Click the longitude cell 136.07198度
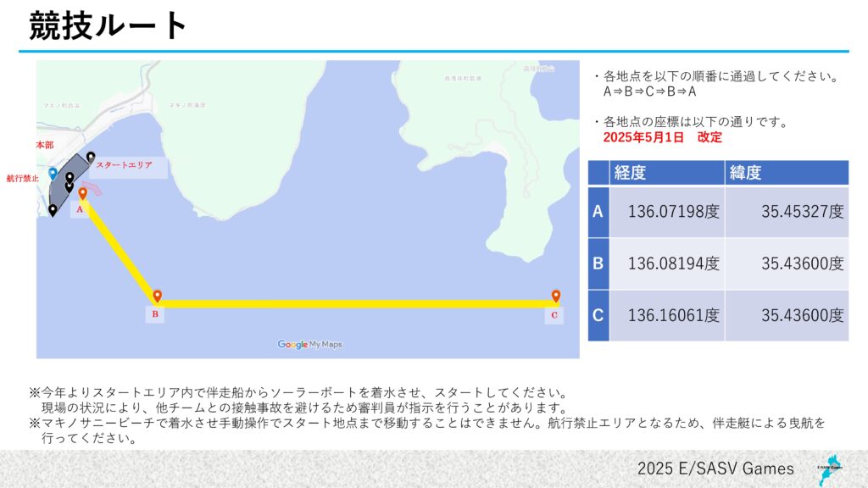The height and width of the screenshot is (488, 868). [667, 211]
